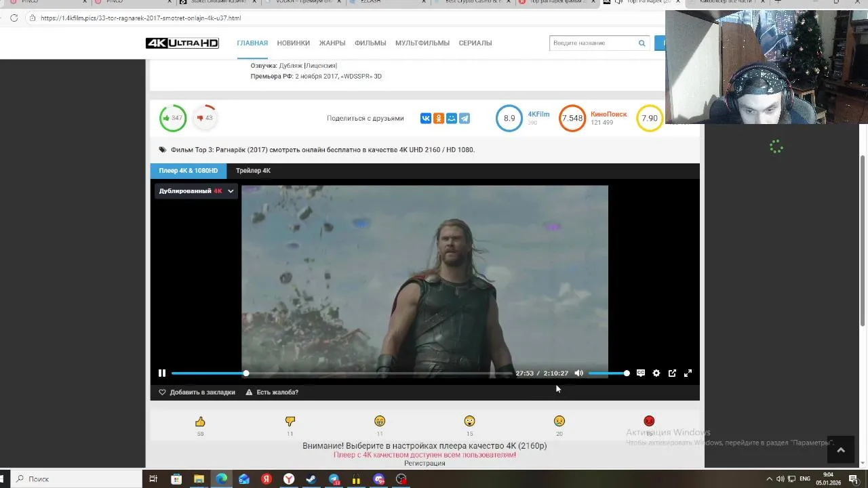Open the Регистрация link
868x488 pixels.
[x=425, y=464]
